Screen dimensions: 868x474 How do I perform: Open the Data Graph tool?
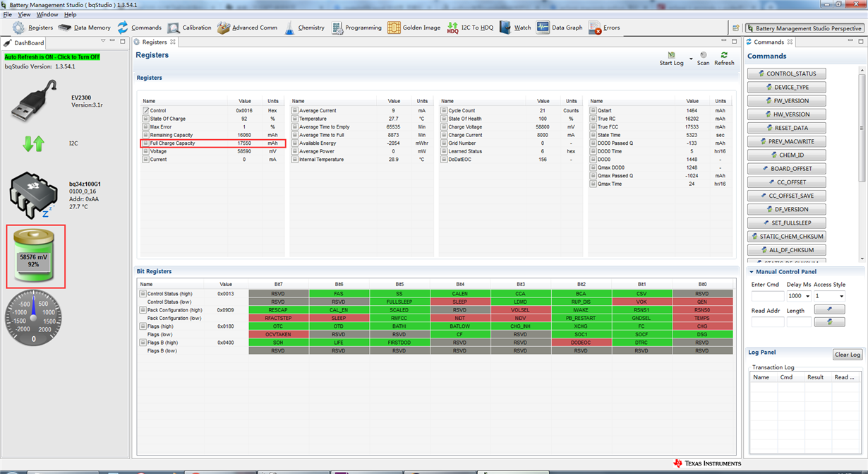[x=560, y=28]
